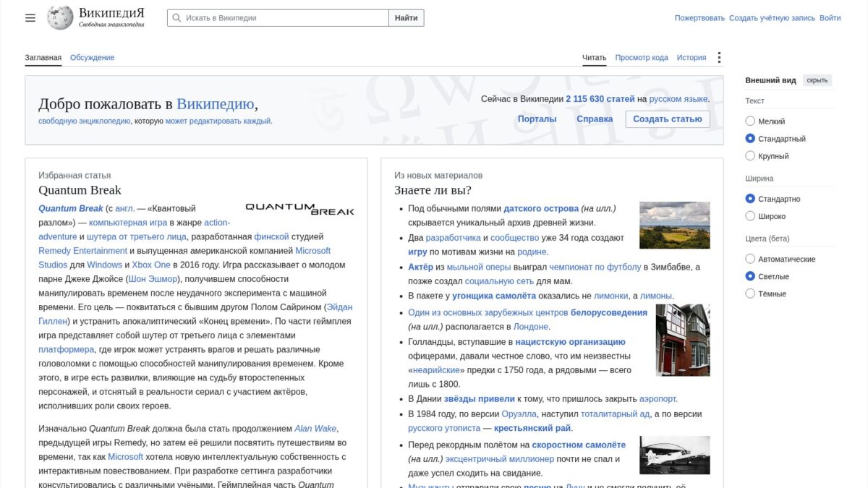Viewport: 868px width, 488px height.
Task: Open the Danish island fields thumbnail
Action: coord(675,225)
